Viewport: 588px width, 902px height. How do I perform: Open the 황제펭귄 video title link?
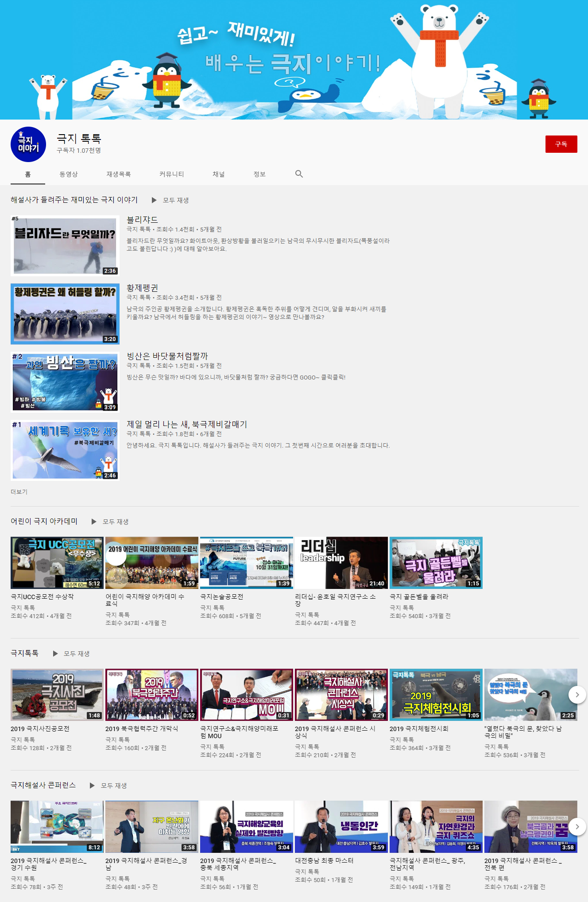142,288
